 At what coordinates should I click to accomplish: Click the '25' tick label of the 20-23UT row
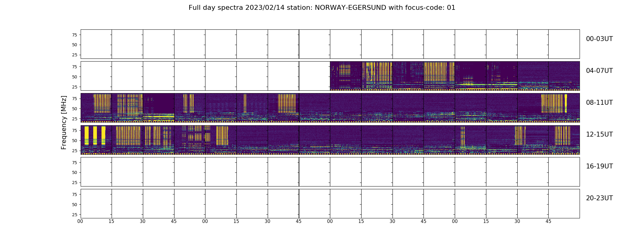[75, 215]
